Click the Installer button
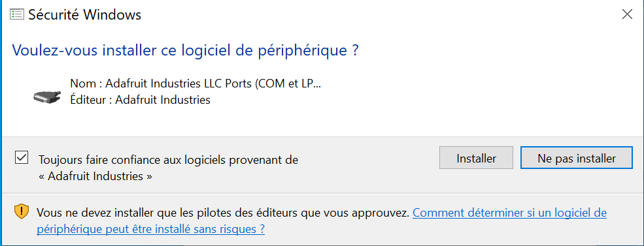The width and height of the screenshot is (644, 246). click(476, 158)
